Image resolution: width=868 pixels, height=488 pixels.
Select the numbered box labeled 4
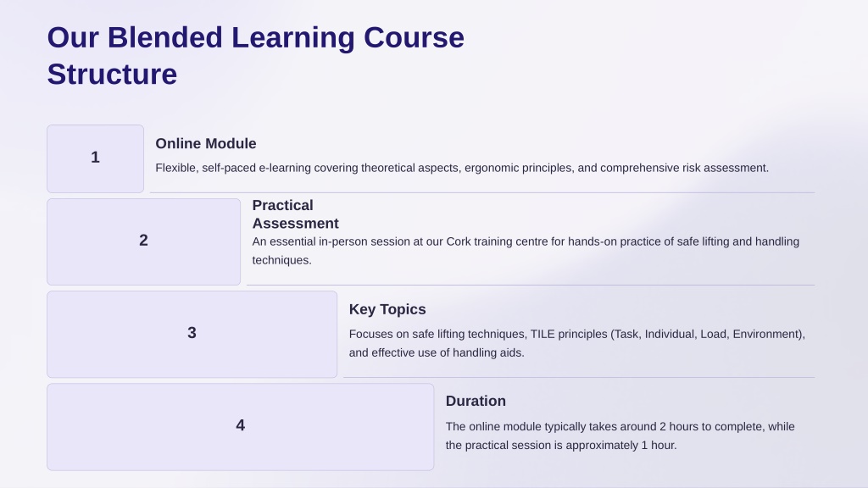pyautogui.click(x=240, y=427)
